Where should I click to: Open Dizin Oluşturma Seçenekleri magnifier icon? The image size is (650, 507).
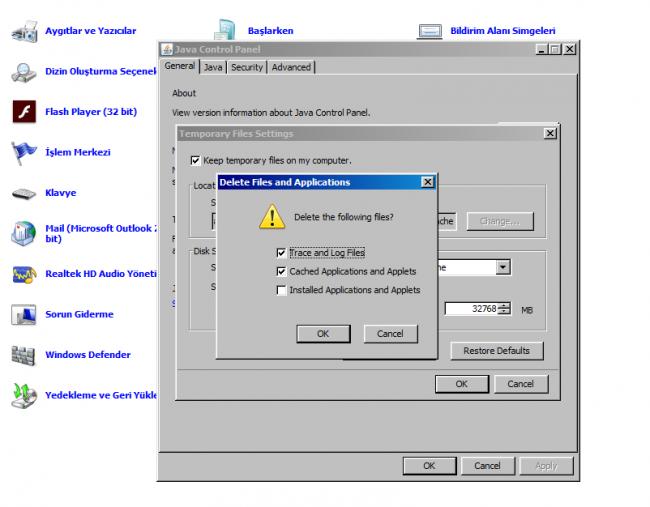pyautogui.click(x=24, y=72)
